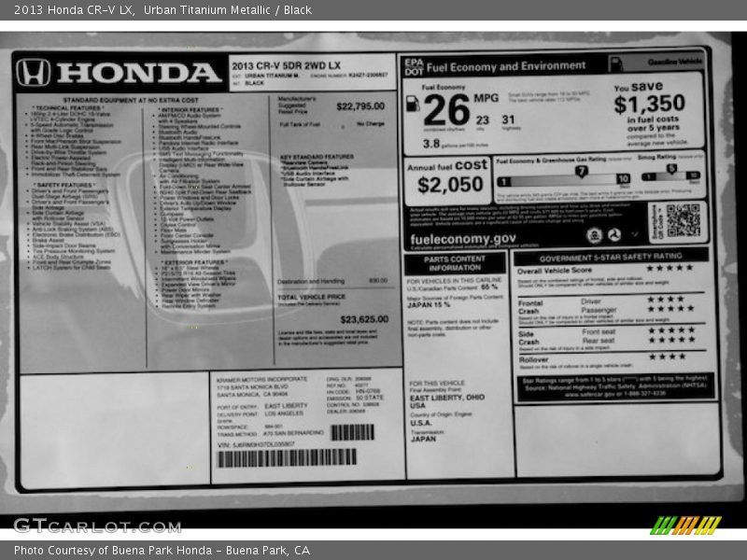Viewport: 747px width, 560px height.
Task: Click the '$1,350' fuel savings amount
Action: point(649,104)
